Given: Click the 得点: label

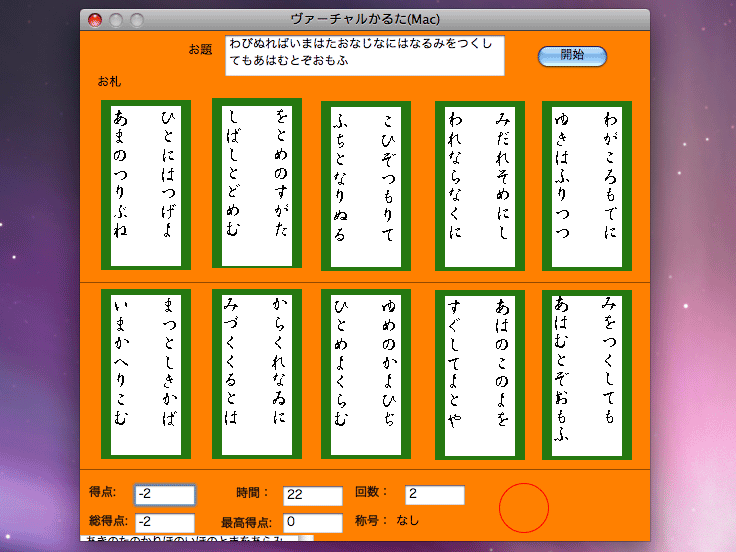Looking at the screenshot, I should point(103,492).
